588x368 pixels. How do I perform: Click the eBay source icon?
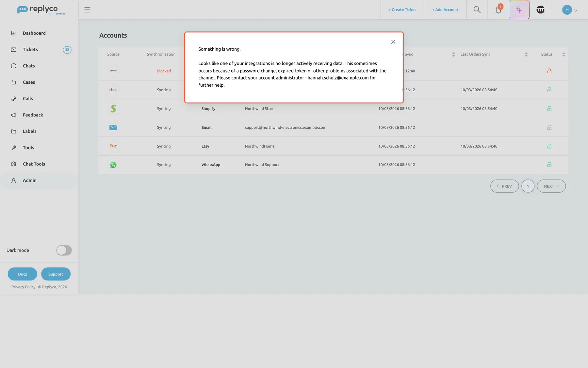(x=113, y=90)
